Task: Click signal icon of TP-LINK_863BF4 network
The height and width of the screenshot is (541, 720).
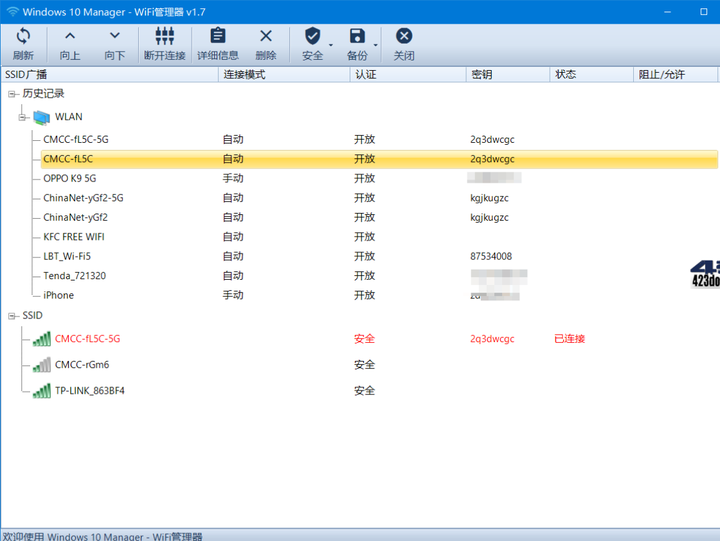Action: pos(42,391)
